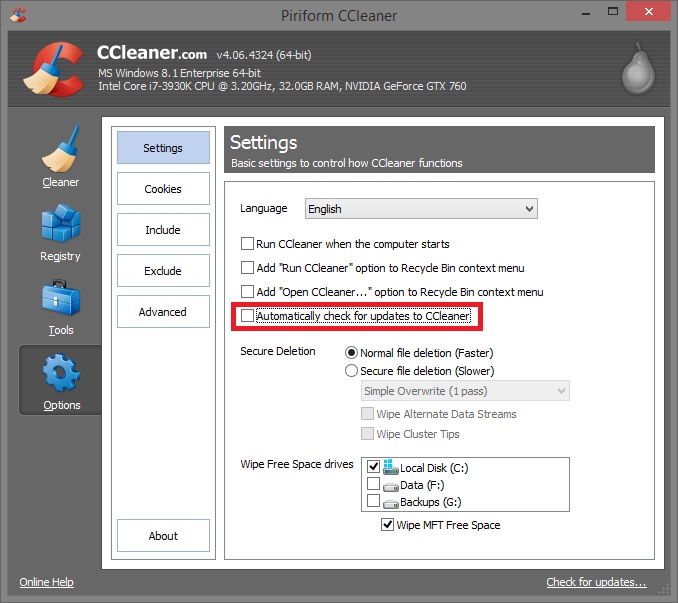Select Normal file deletion (Faster)
Image resolution: width=678 pixels, height=603 pixels.
point(351,353)
